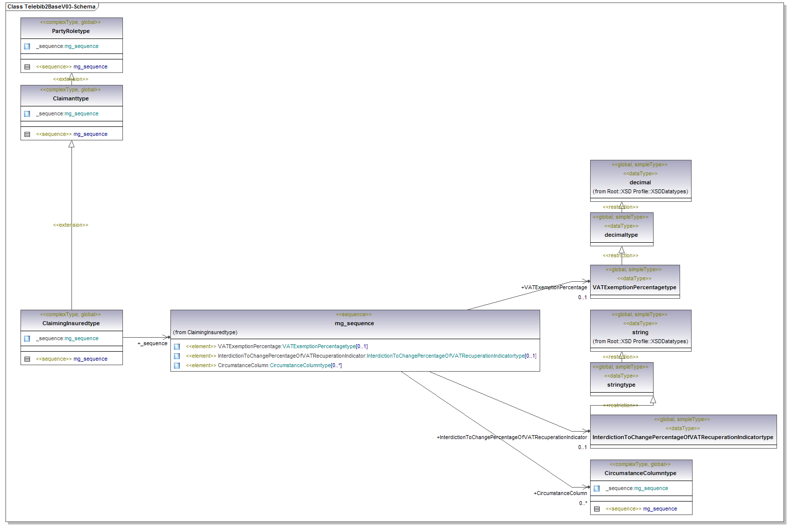Select the attribute icon in the Claimanttype class
The height and width of the screenshot is (532, 797).
(27, 114)
